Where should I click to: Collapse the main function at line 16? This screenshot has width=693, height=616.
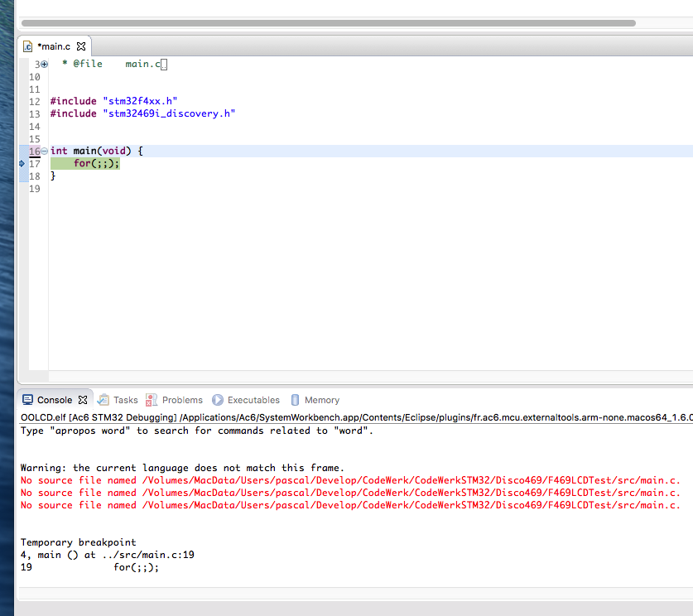coord(45,152)
